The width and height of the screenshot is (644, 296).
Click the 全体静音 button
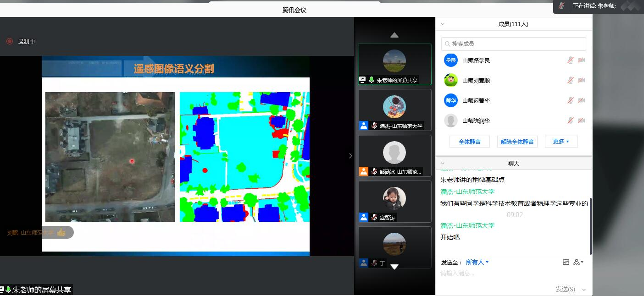coord(469,142)
